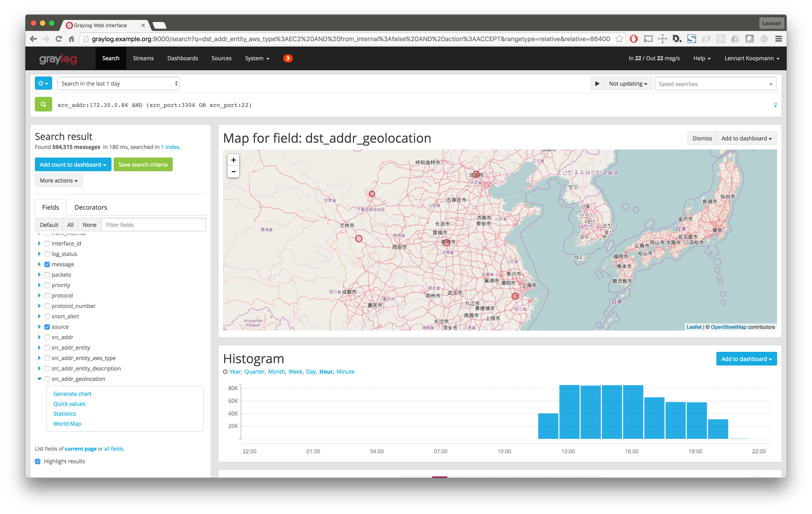Set histogram resolution to Minute
Image resolution: width=812 pixels, height=514 pixels.
[x=345, y=372]
